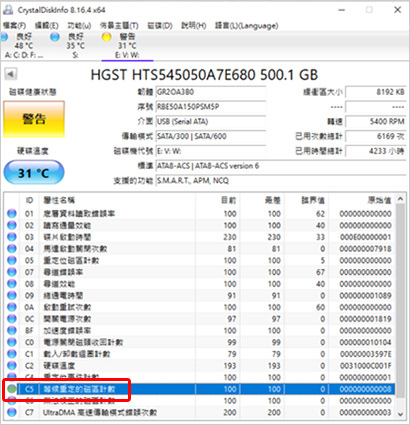Click the status circle for attribute 08

tap(12, 284)
